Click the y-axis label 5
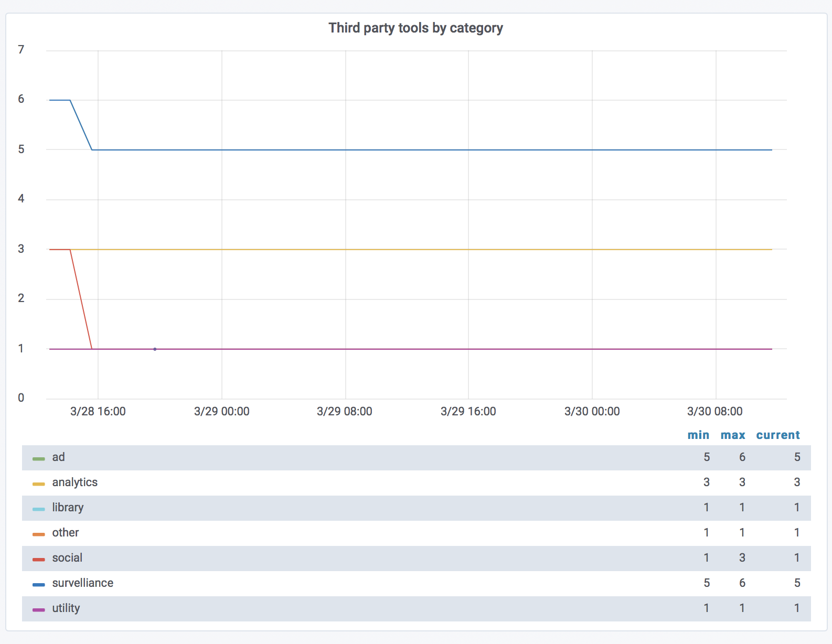Viewport: 832px width, 644px height. point(21,149)
